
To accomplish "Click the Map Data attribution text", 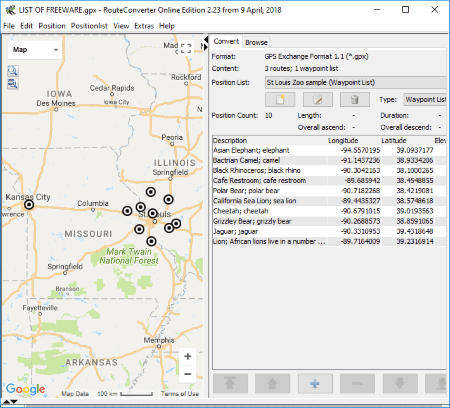I will tap(75, 394).
